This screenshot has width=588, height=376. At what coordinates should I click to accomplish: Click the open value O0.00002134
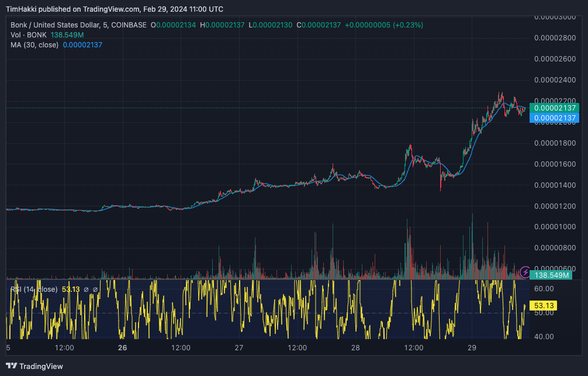pos(173,25)
